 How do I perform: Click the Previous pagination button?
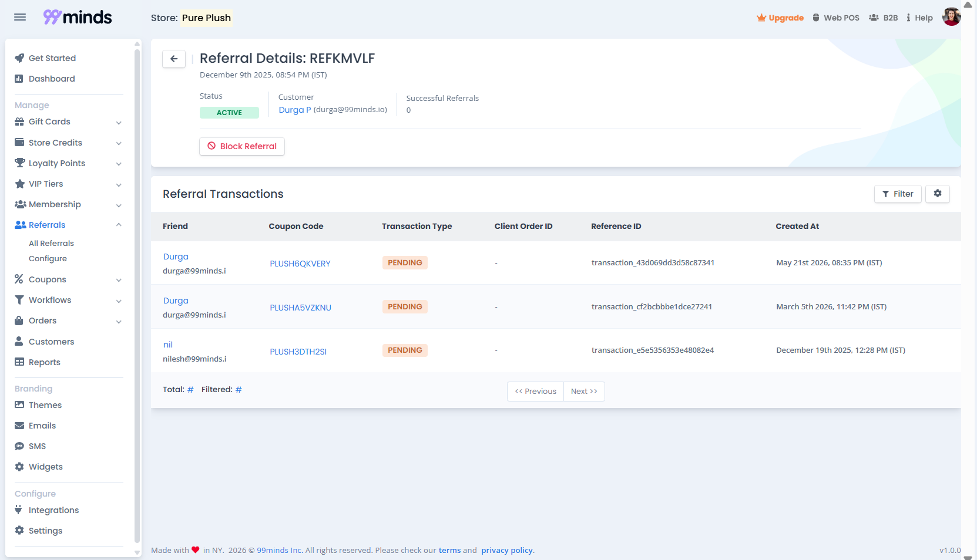point(535,392)
